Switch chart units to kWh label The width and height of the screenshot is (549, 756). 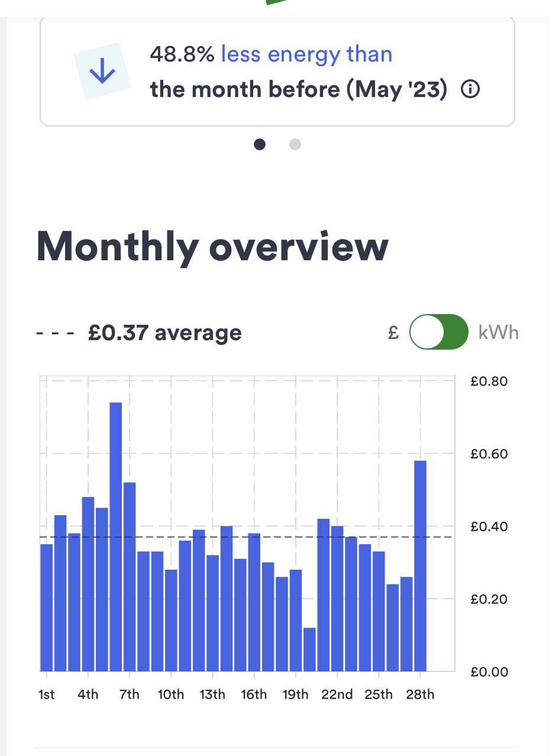[498, 332]
